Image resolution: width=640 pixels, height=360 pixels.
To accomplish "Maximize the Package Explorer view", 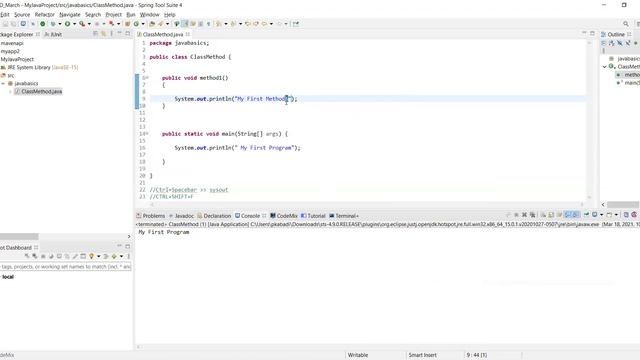I will [127, 33].
